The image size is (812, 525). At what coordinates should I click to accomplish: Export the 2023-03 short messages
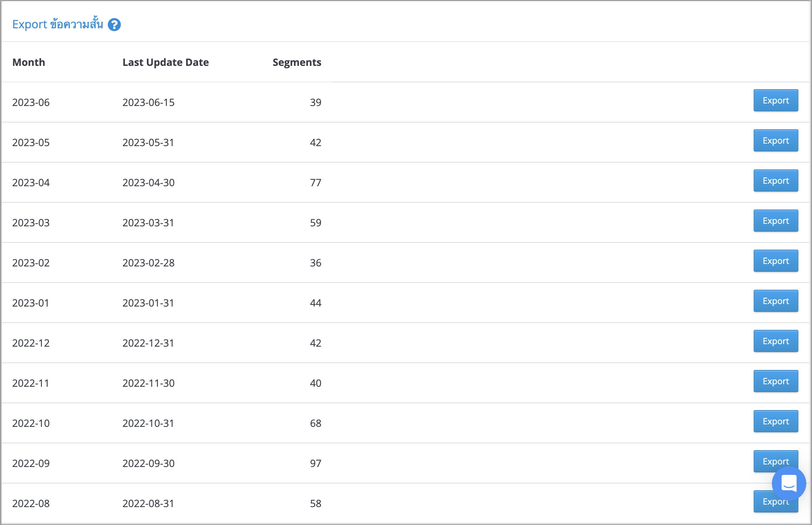click(x=776, y=221)
